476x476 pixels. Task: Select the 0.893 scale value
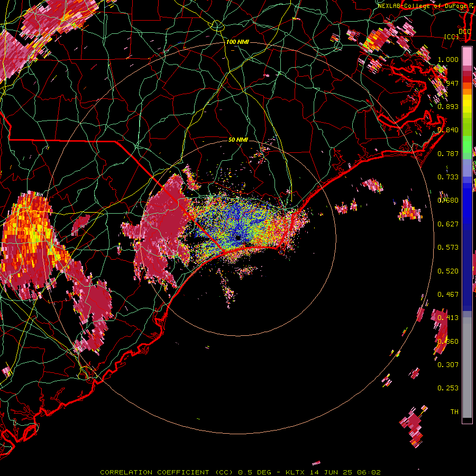[448, 106]
